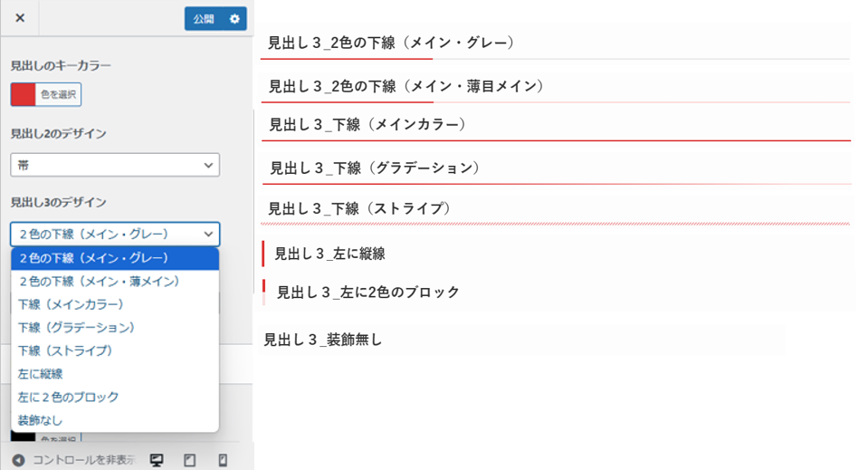868x470 pixels.
Task: Pick 左に縦線 option in list
Action: point(115,374)
